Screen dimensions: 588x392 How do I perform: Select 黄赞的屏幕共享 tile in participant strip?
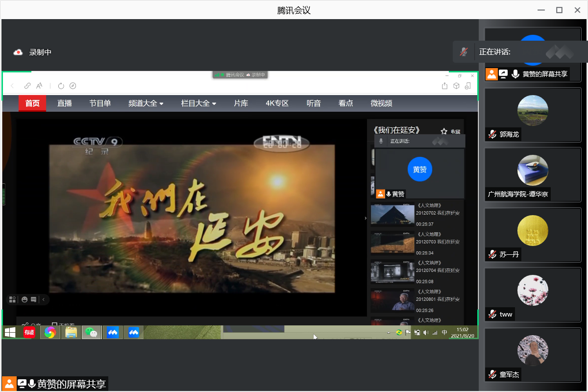point(533,55)
